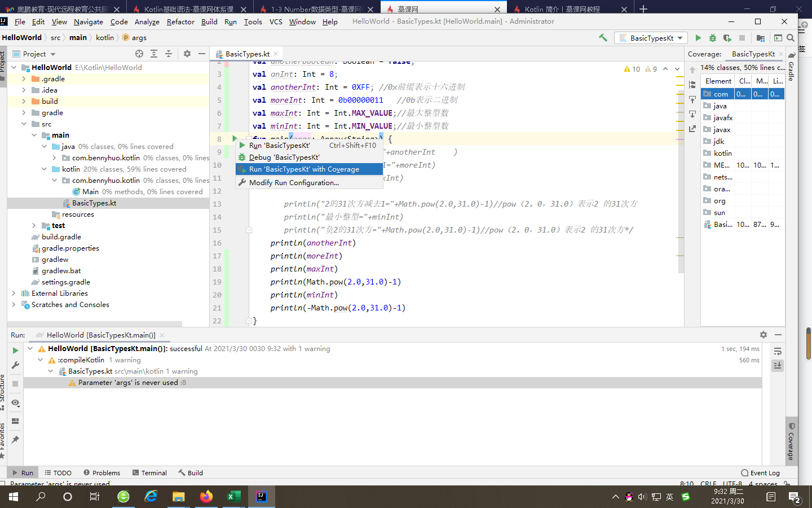Click the Project Structure toolbar icon
Screen dimensions: 812x508
[x=761, y=38]
